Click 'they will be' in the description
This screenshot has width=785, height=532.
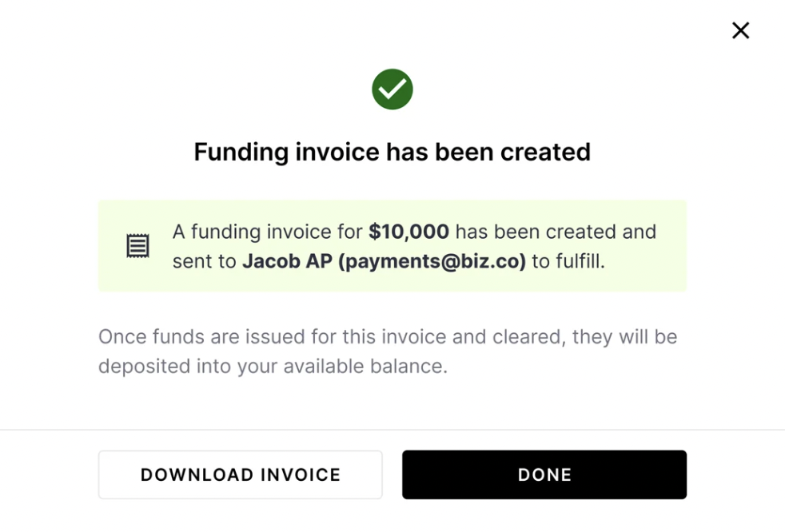636,336
